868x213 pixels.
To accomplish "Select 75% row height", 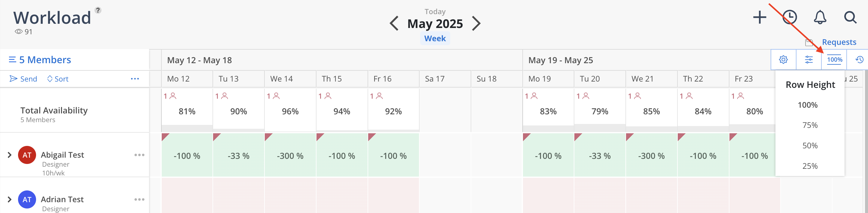I will click(x=810, y=125).
